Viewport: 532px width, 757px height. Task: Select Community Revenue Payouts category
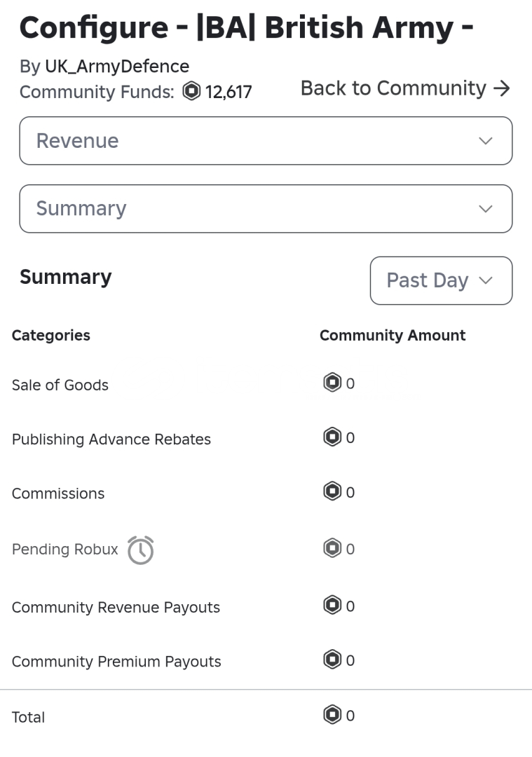pos(116,607)
